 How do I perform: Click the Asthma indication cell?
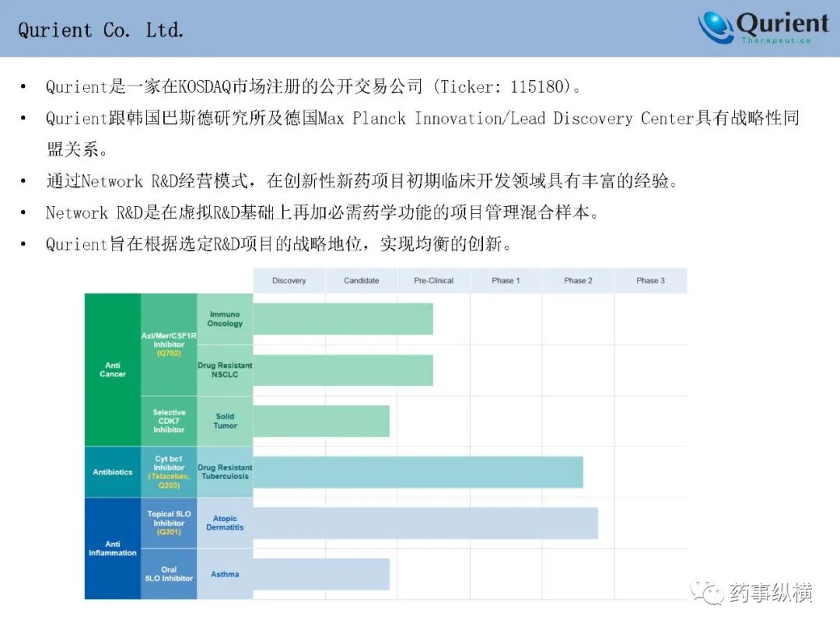225,574
